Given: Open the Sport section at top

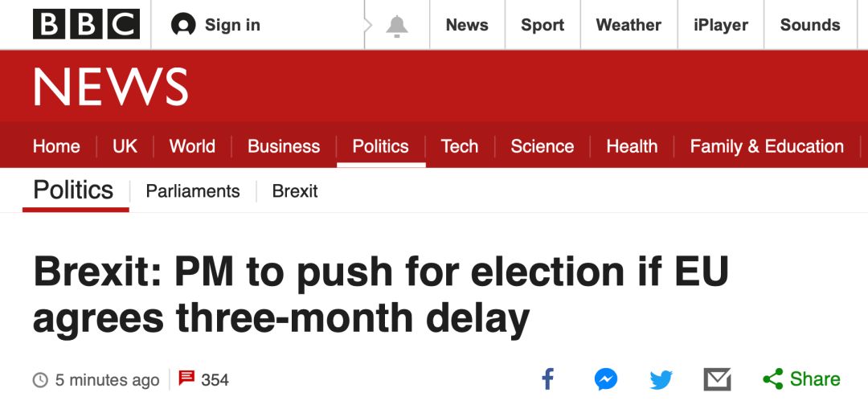Looking at the screenshot, I should coord(542,25).
